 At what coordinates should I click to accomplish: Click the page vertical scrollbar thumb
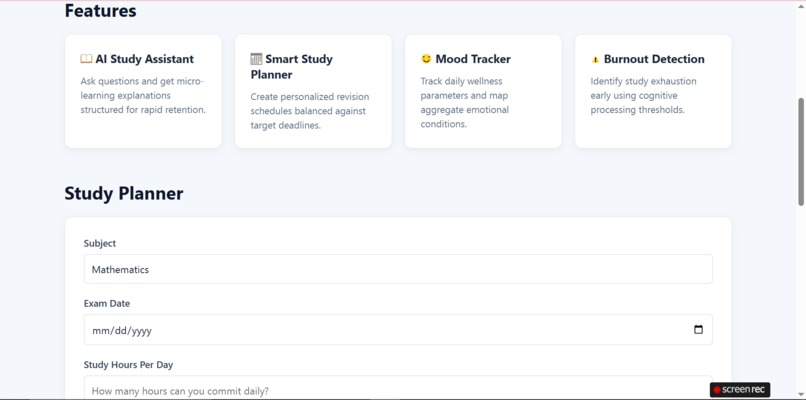click(801, 152)
